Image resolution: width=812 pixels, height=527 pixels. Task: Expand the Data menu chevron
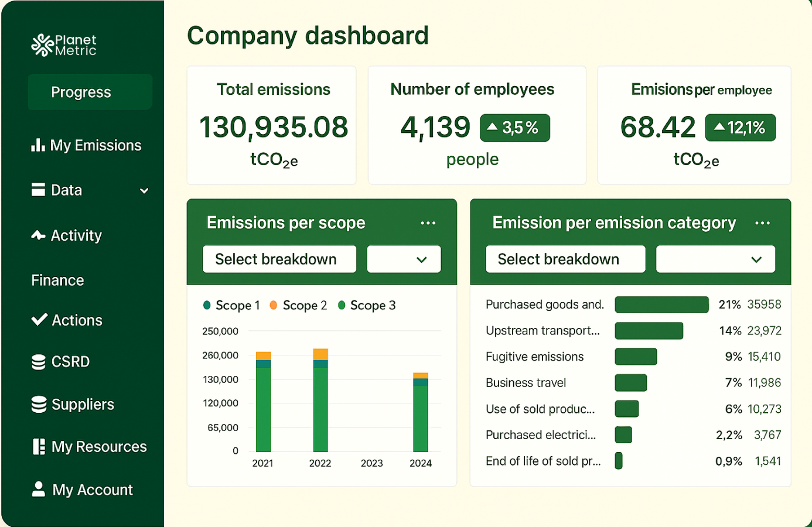click(x=144, y=191)
